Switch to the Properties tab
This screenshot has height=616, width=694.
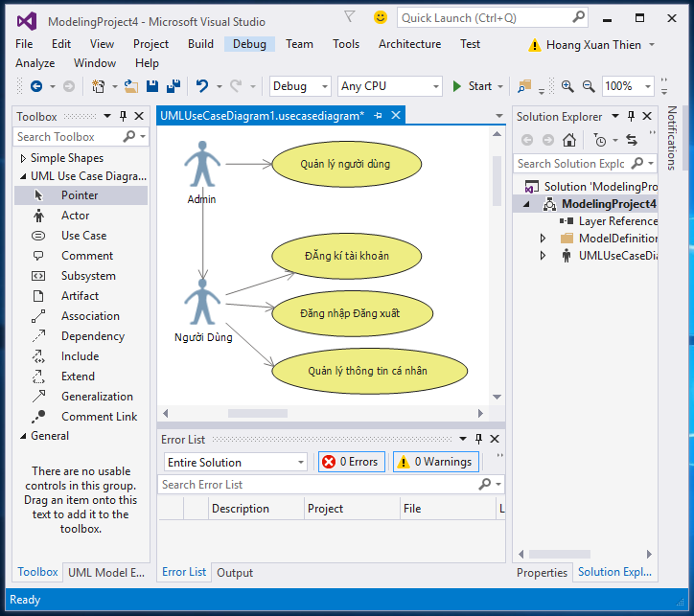click(542, 573)
